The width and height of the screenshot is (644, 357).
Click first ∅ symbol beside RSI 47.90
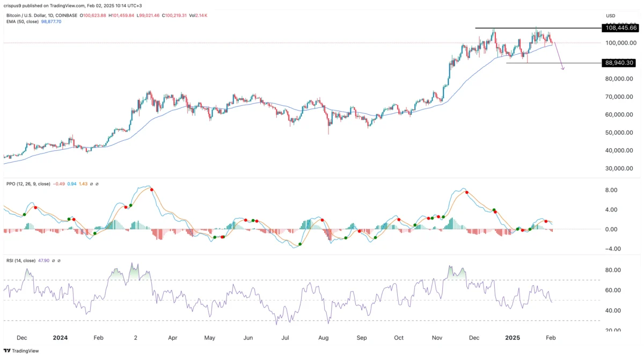coord(52,260)
